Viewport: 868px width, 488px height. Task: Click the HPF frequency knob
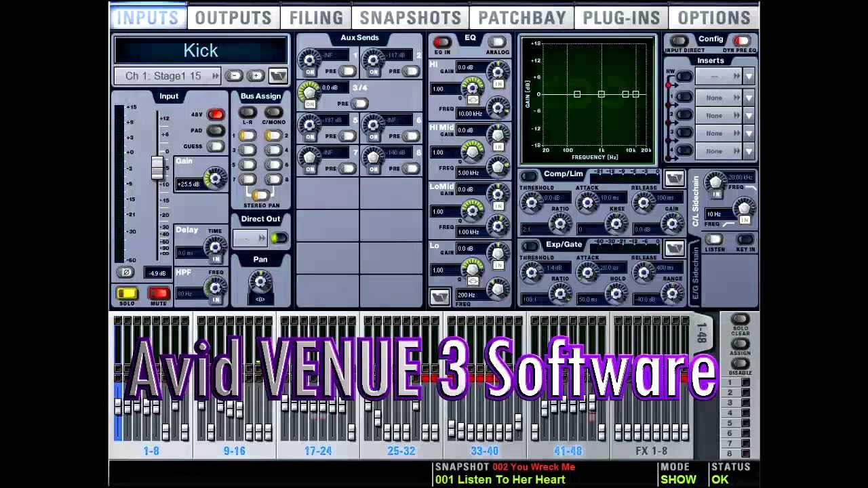coord(216,287)
